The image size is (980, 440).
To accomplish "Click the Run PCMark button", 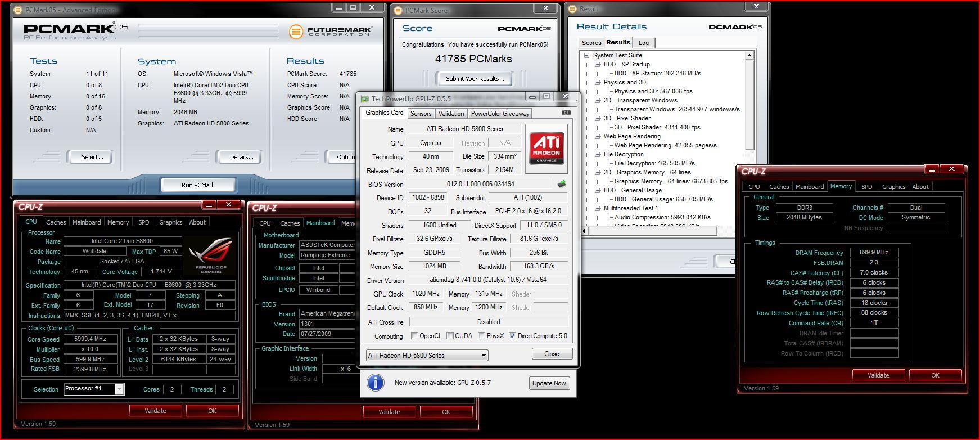I will (197, 185).
